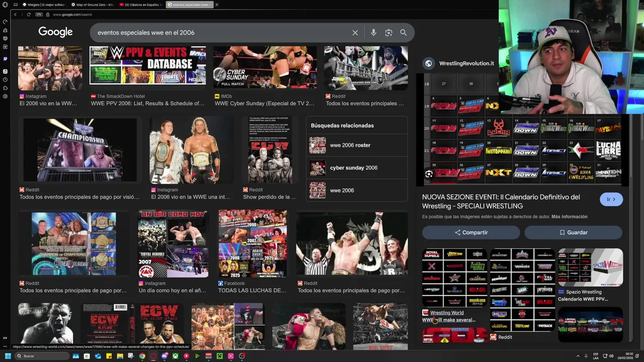The height and width of the screenshot is (362, 644).
Task: Open Windows Start menu
Action: coord(8,356)
